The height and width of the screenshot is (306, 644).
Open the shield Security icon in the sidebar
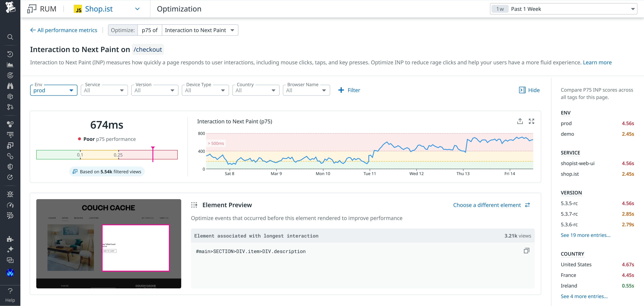[10, 166]
